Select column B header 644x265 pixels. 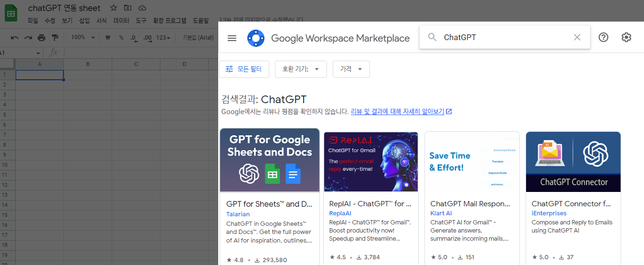tap(88, 64)
